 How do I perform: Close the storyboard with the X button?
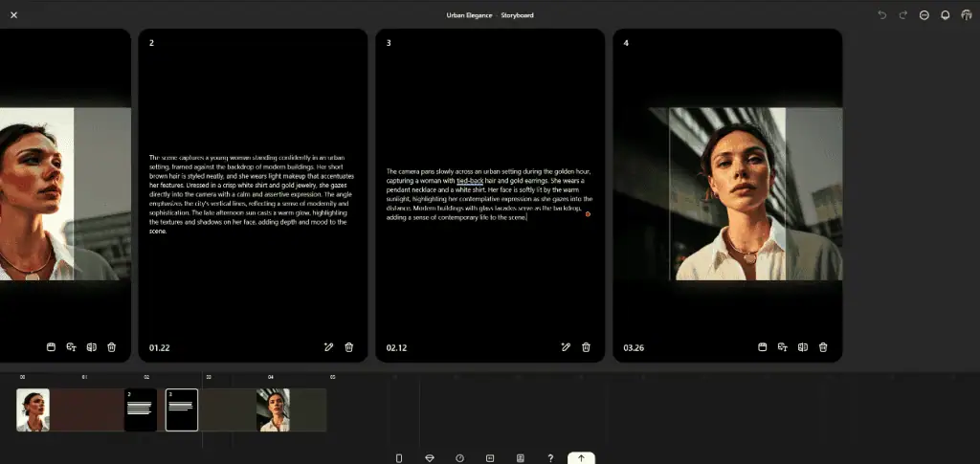click(13, 15)
